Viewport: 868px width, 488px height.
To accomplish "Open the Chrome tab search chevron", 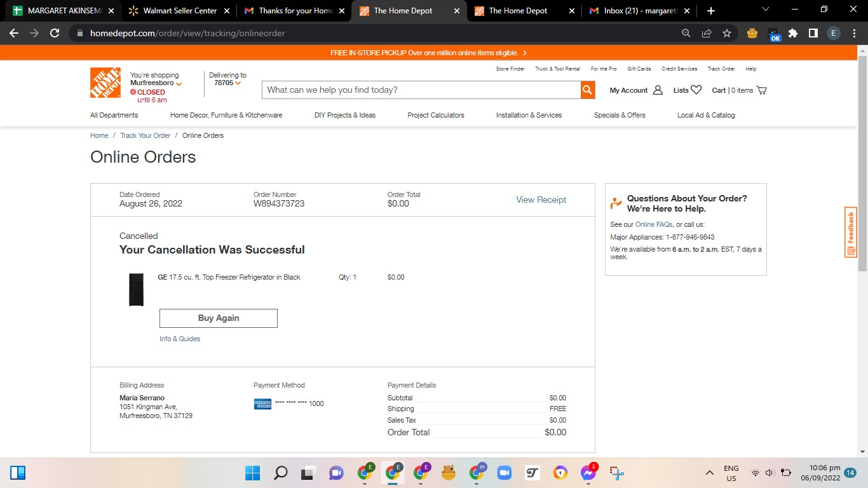I will click(x=765, y=10).
